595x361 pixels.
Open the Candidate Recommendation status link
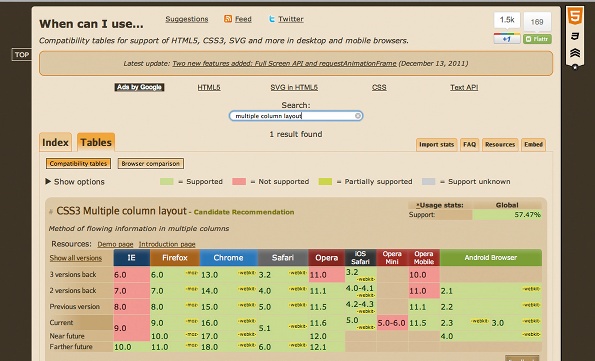coord(244,212)
